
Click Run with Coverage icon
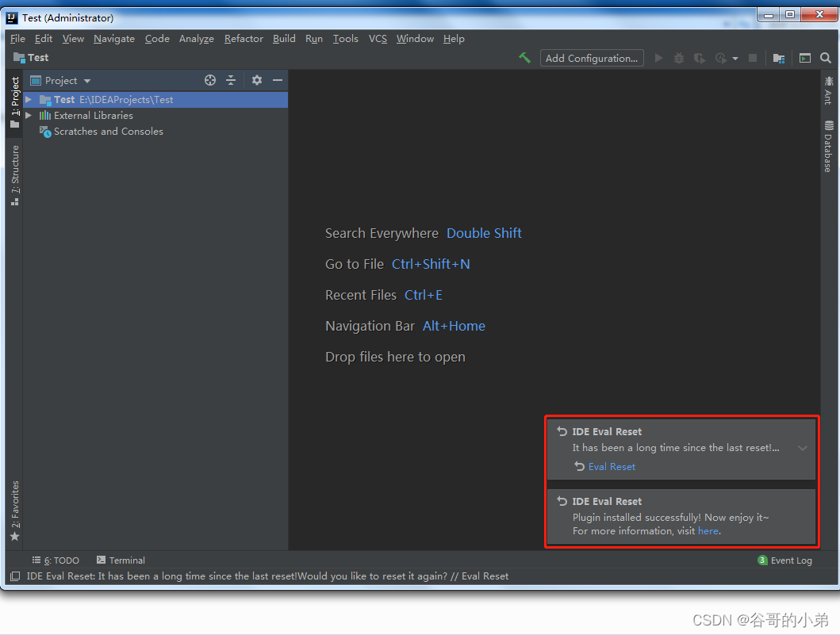pyautogui.click(x=699, y=58)
